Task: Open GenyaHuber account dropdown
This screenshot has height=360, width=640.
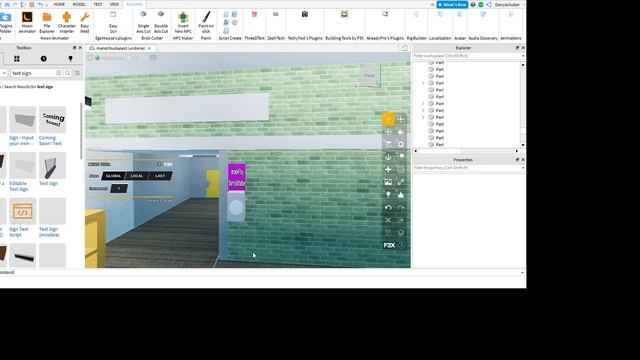Action: point(509,4)
